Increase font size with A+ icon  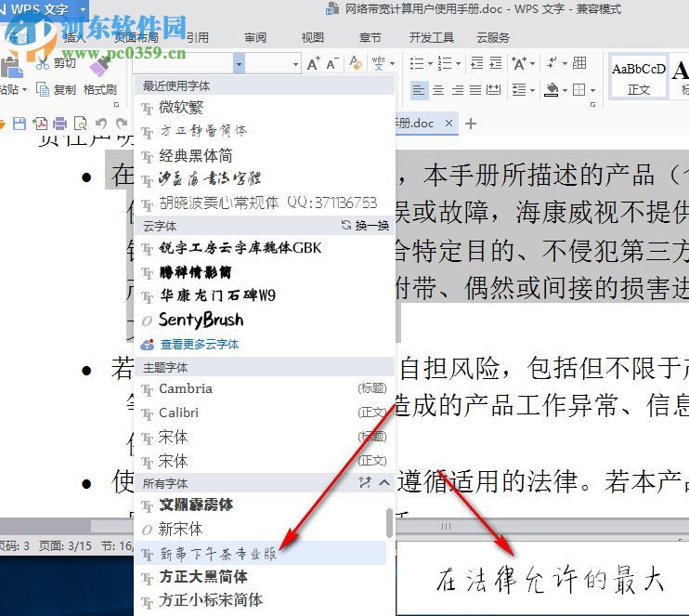tap(313, 64)
